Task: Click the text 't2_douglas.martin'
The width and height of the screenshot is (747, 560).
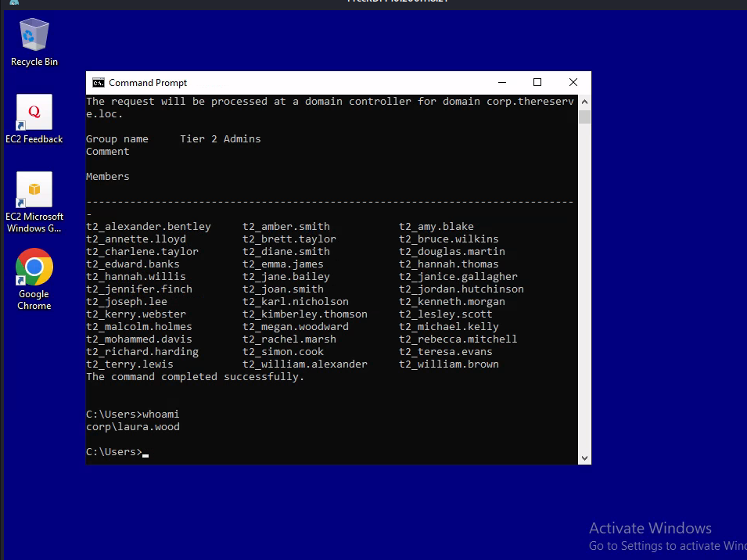Action: pyautogui.click(x=452, y=251)
